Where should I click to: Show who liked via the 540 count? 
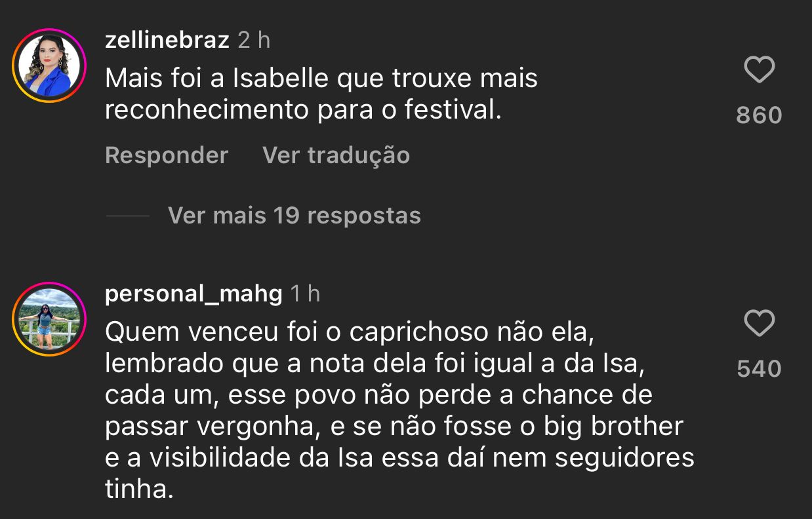click(759, 369)
